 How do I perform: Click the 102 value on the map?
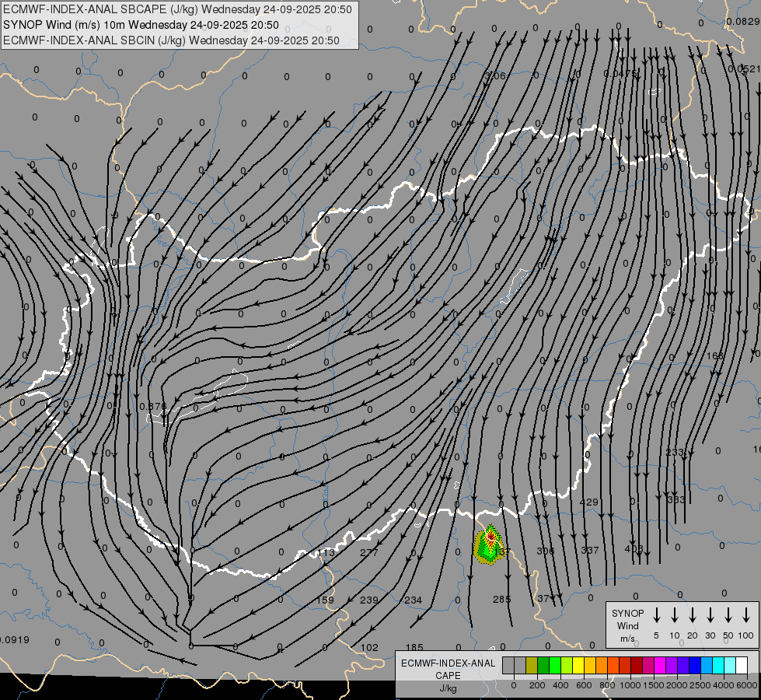pyautogui.click(x=369, y=648)
